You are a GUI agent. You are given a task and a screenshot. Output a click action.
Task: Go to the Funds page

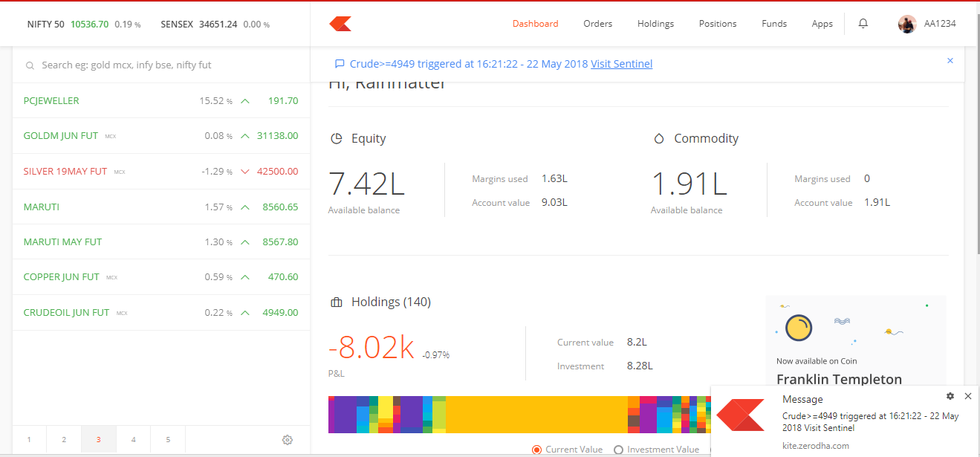(773, 24)
